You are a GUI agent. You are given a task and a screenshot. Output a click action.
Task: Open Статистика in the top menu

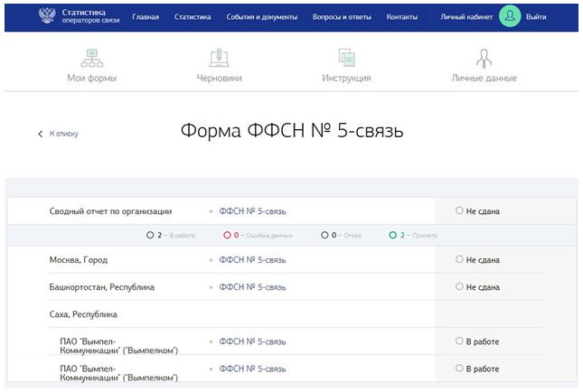pos(193,17)
